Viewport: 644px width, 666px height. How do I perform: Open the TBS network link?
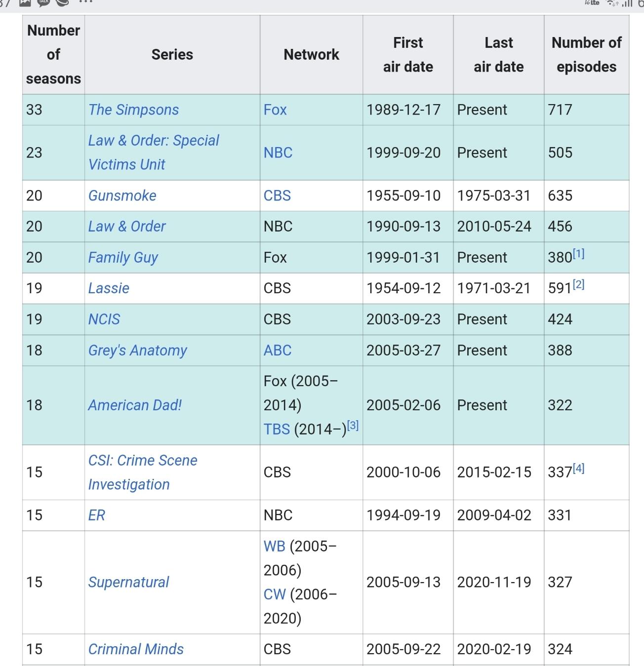coord(277,430)
